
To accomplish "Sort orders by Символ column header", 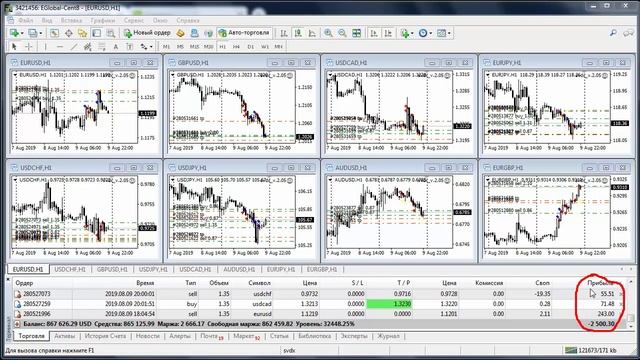I will [259, 283].
